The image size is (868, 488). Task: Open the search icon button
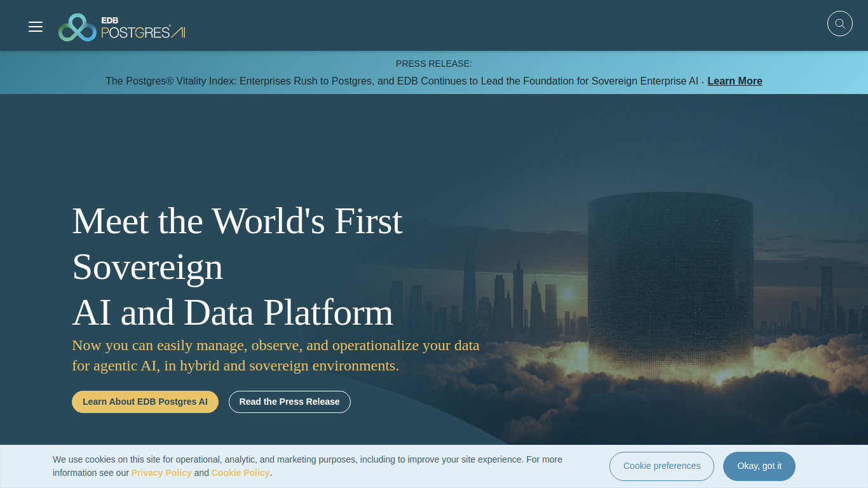tap(839, 24)
